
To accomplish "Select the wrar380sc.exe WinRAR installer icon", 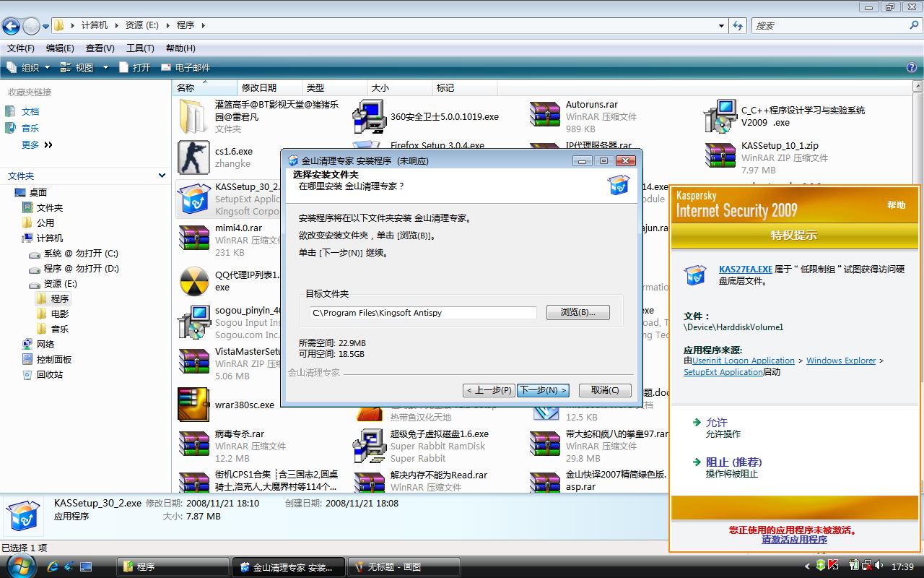I will (193, 405).
